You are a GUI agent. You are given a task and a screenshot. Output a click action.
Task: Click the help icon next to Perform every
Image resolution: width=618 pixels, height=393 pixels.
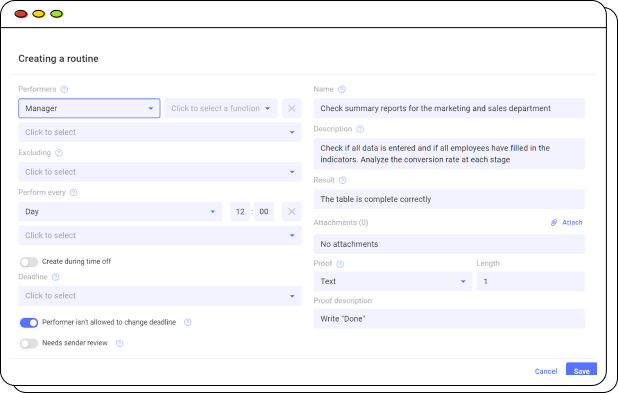point(73,192)
